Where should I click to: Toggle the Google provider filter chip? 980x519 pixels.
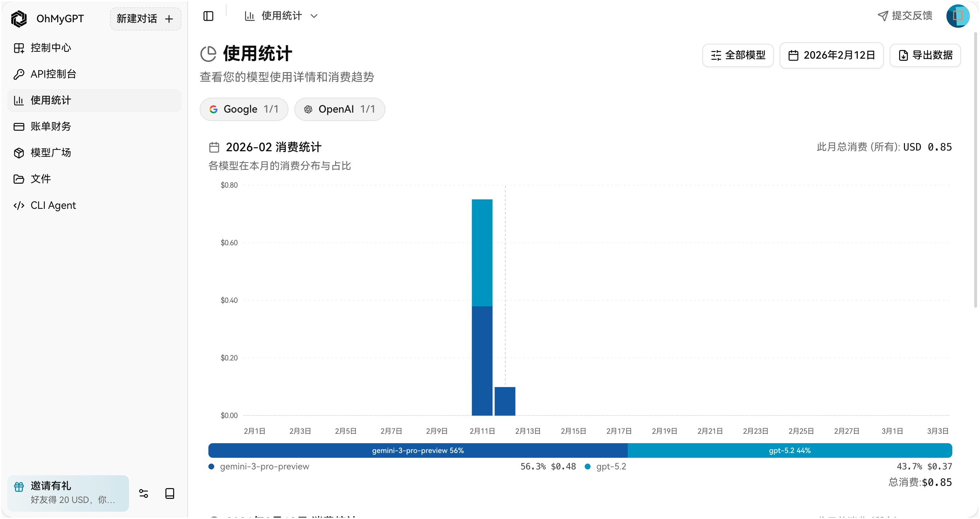244,109
